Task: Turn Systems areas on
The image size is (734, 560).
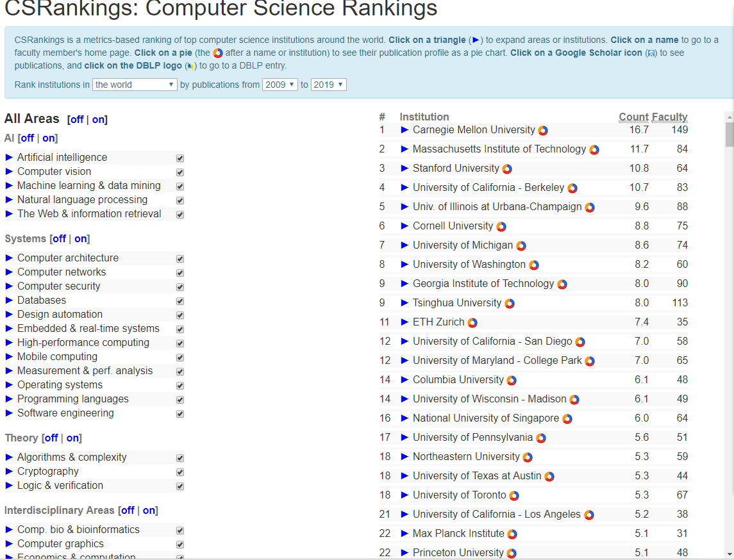Action: click(81, 238)
